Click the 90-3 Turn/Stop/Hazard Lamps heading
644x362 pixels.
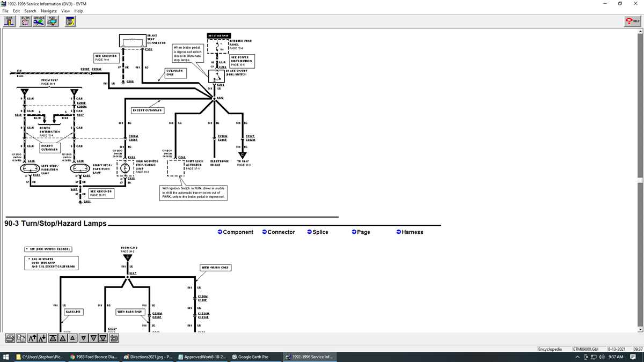(x=56, y=223)
